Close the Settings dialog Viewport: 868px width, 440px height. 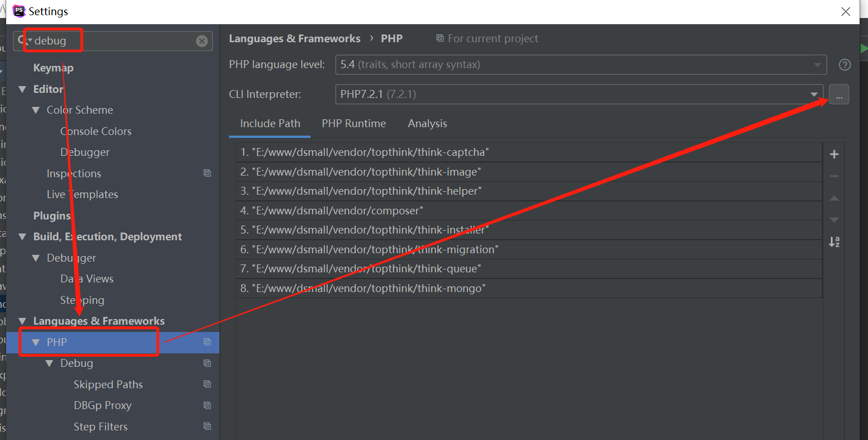pyautogui.click(x=845, y=11)
